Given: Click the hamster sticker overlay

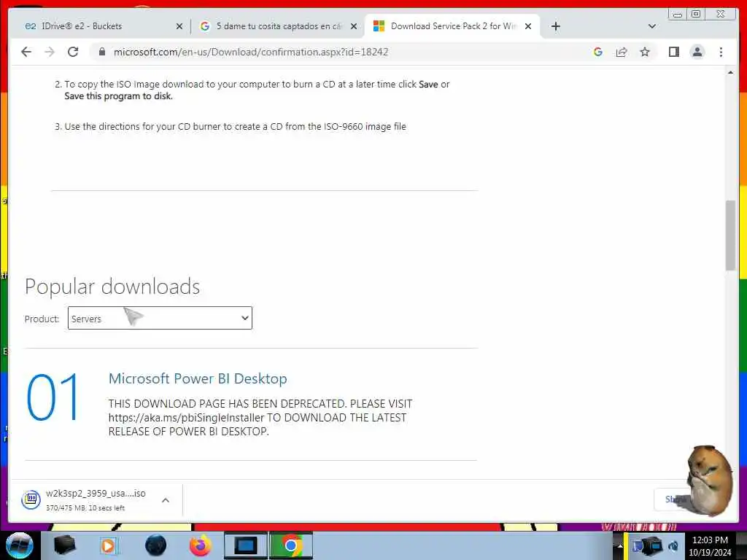Looking at the screenshot, I should pyautogui.click(x=708, y=480).
